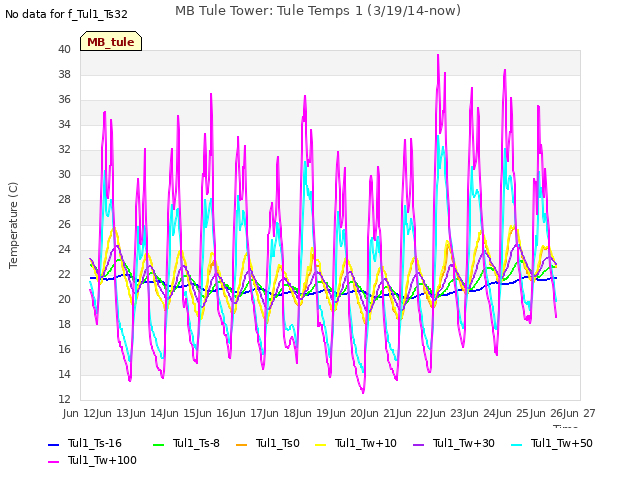Image resolution: width=640 pixels, height=480 pixels.
Task: Click the 36 y-axis tick label
Action: [x=64, y=100]
